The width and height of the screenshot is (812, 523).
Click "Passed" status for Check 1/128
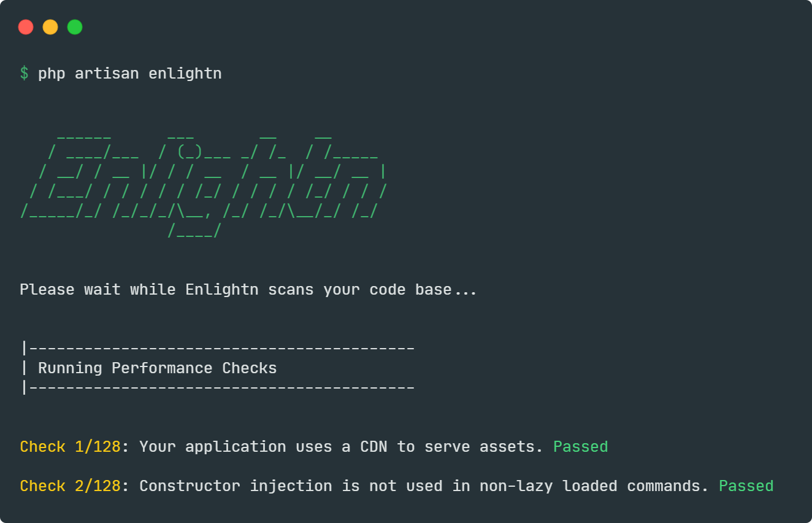580,447
